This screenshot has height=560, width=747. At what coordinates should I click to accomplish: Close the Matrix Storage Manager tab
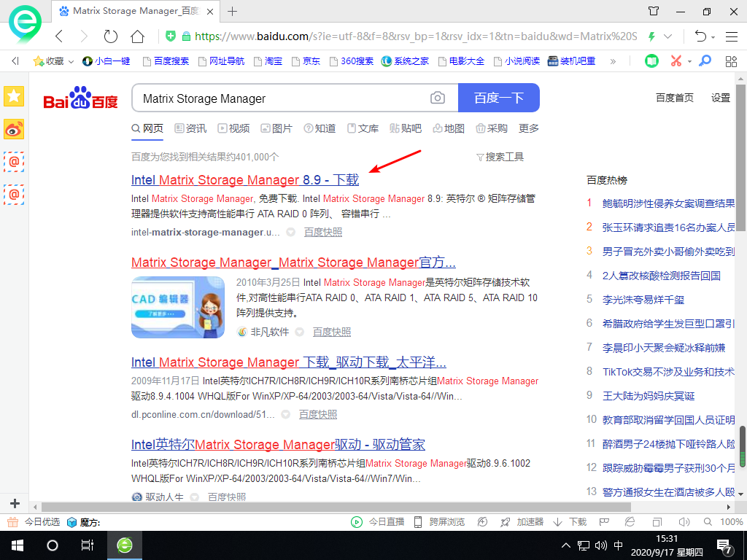pyautogui.click(x=209, y=12)
